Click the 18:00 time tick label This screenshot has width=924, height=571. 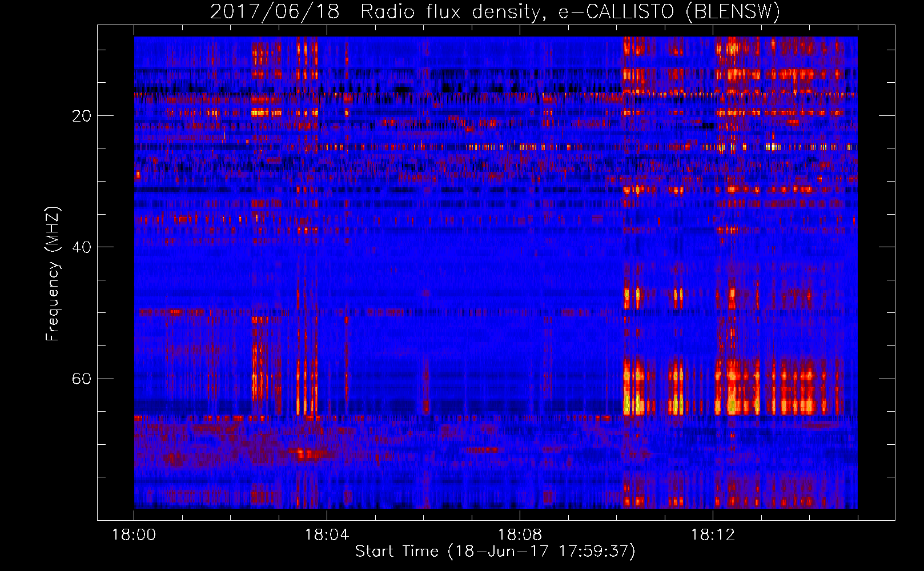[134, 535]
